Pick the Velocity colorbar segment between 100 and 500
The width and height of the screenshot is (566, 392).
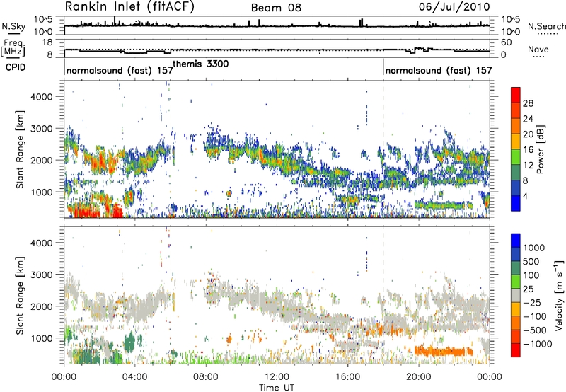(516, 268)
